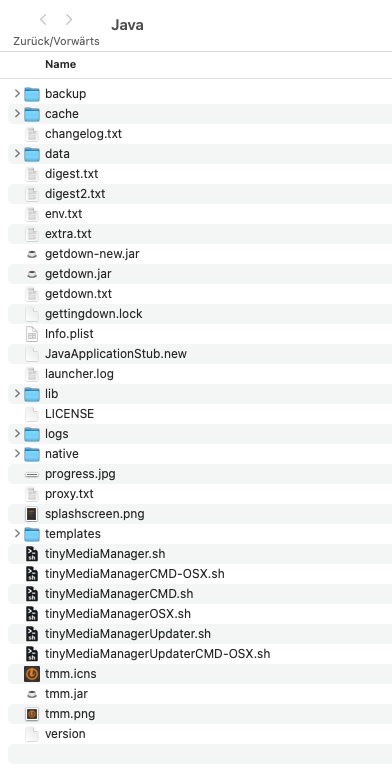This screenshot has height=781, width=392.
Task: Expand the backup folder
Action: click(x=17, y=94)
